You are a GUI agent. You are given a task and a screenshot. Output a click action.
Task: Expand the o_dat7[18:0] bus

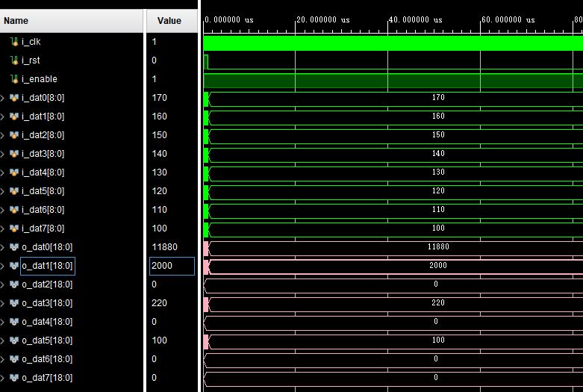2,378
